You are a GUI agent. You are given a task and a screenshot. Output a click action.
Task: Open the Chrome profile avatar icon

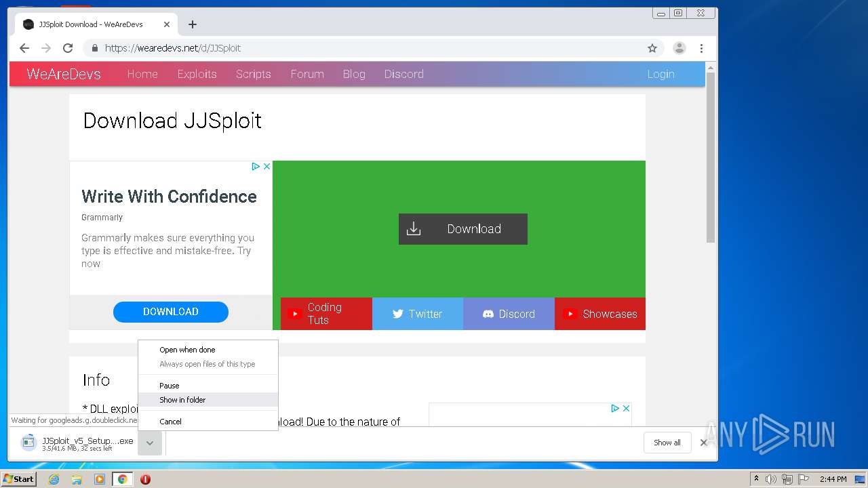[679, 48]
